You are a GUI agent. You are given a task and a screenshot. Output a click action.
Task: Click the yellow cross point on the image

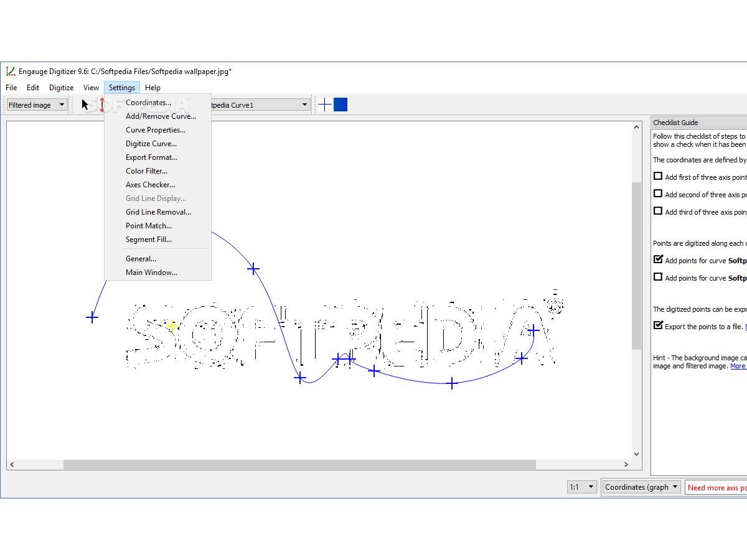172,325
